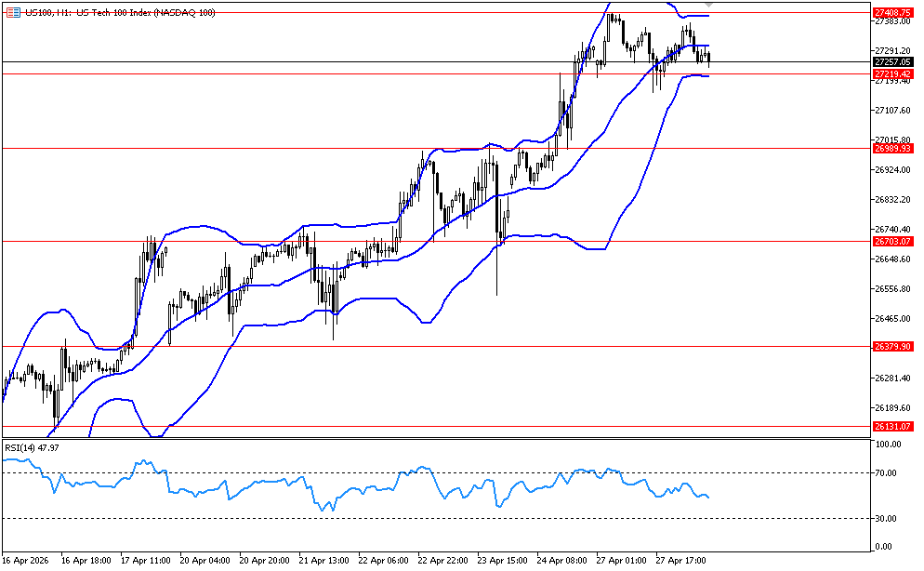Click the current price label 27257.05
This screenshot has height=571, width=924.
point(892,61)
